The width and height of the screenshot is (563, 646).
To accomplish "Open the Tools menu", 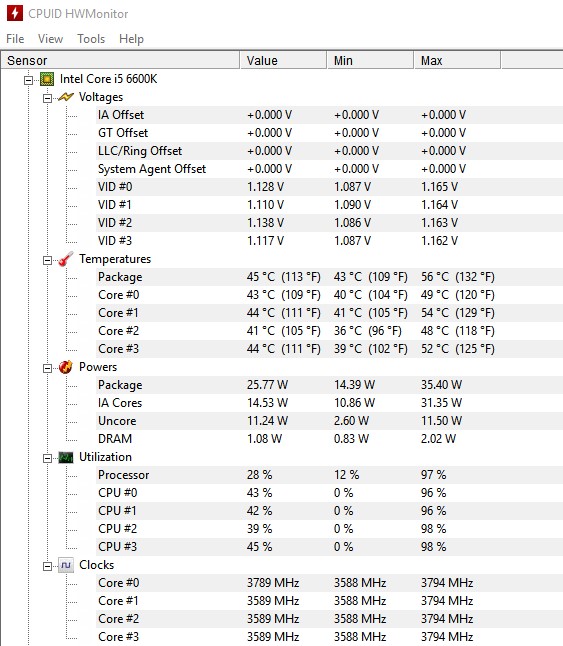I will [91, 39].
